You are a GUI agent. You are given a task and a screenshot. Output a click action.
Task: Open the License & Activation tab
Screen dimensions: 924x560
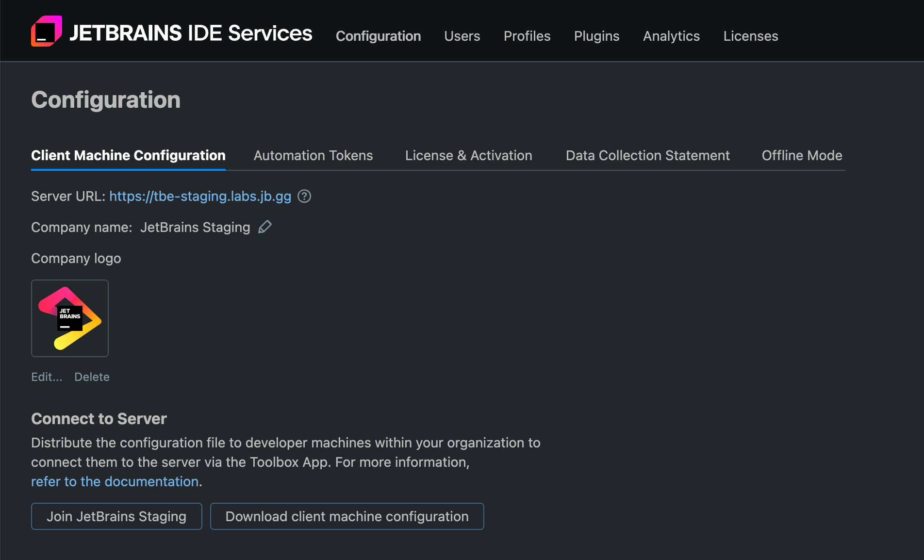click(468, 155)
